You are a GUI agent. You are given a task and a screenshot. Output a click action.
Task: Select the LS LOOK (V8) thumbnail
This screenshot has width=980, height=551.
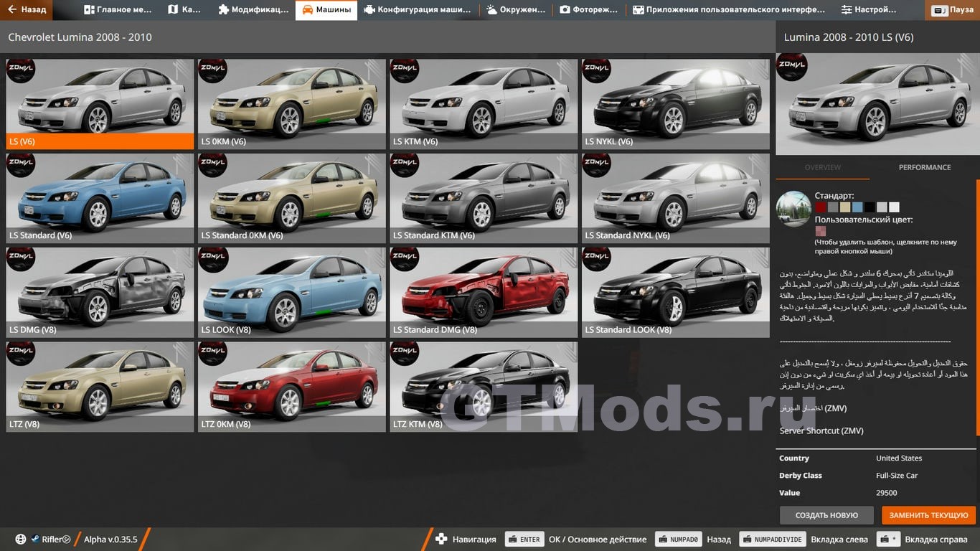(292, 293)
